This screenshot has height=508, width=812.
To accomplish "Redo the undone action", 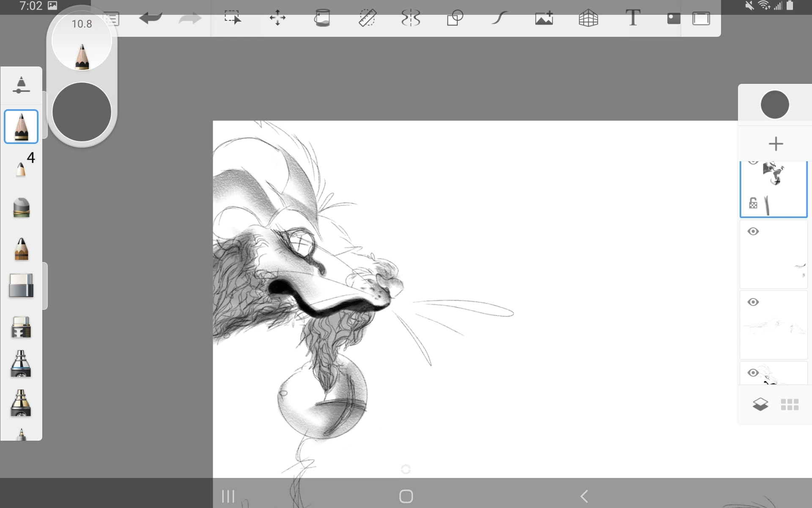I will click(x=191, y=18).
